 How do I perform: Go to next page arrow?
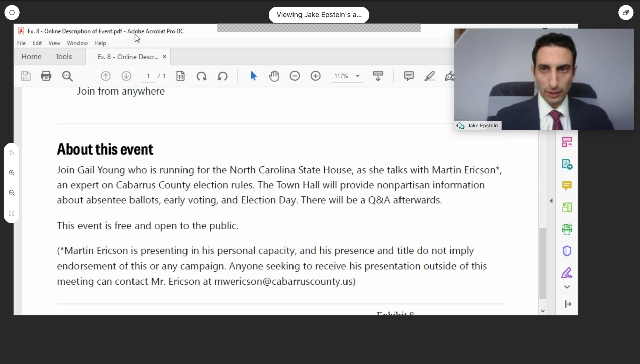pyautogui.click(x=126, y=76)
